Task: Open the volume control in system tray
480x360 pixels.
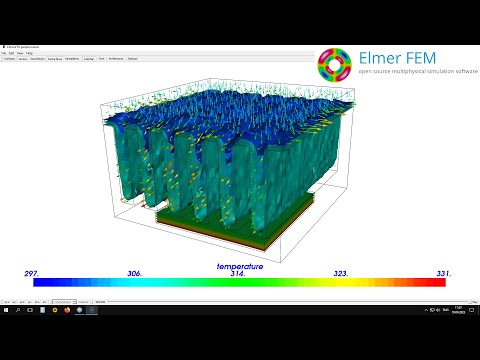Action: (438, 310)
